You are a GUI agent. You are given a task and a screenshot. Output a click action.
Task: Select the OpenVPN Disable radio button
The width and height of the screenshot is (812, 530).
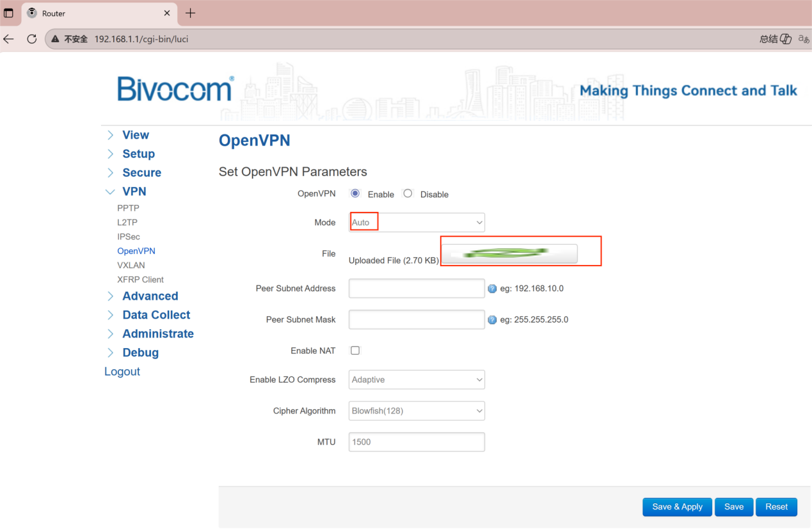408,193
